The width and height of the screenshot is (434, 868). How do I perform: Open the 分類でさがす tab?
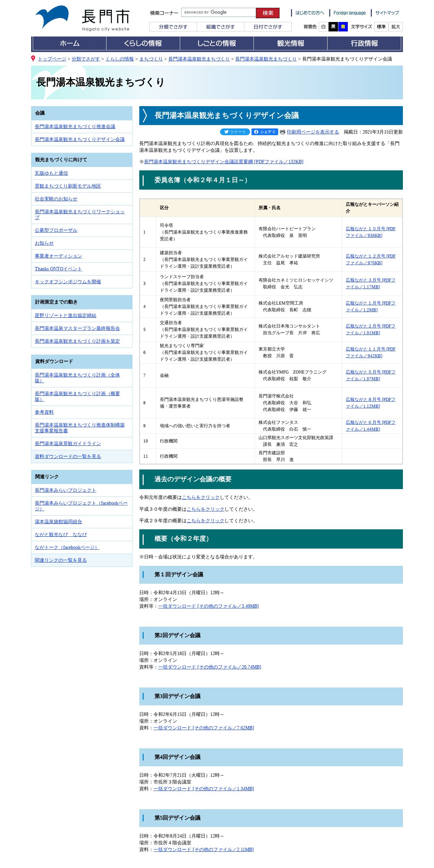click(x=173, y=27)
